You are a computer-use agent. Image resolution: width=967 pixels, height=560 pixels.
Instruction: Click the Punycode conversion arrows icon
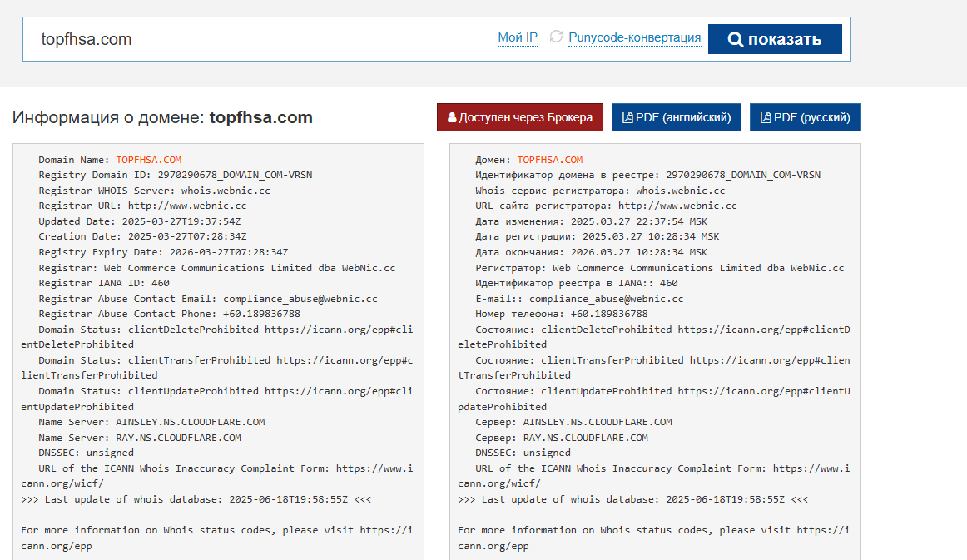[556, 37]
